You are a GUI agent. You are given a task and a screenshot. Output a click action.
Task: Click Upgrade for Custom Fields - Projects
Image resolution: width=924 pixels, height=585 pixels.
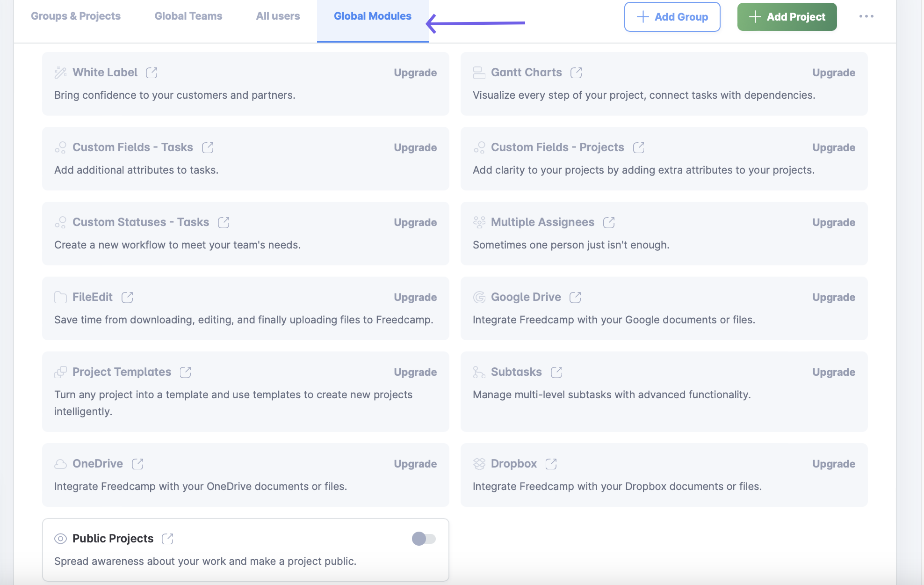tap(833, 147)
